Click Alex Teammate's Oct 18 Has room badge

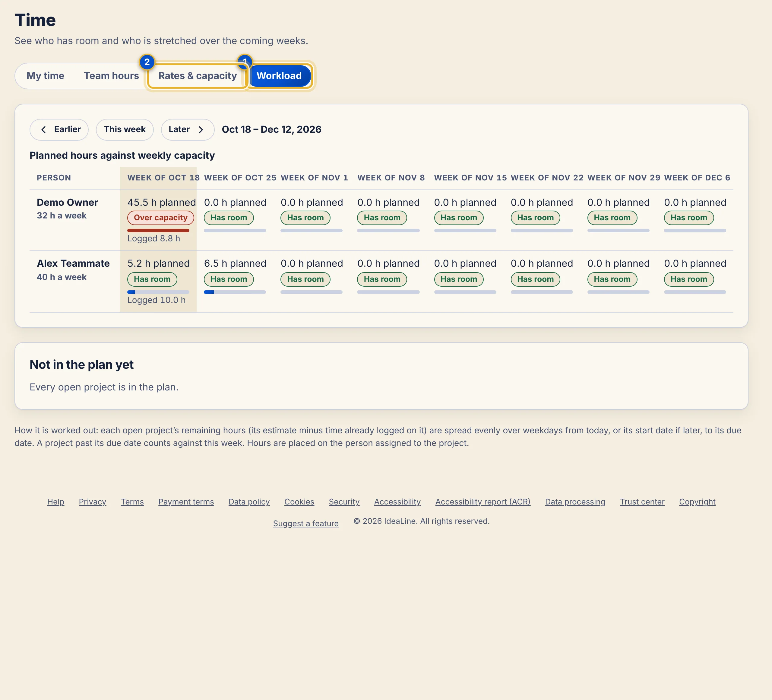(152, 279)
